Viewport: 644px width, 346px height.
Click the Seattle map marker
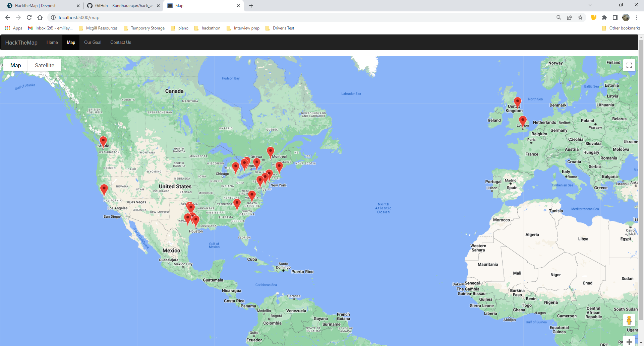pyautogui.click(x=103, y=142)
